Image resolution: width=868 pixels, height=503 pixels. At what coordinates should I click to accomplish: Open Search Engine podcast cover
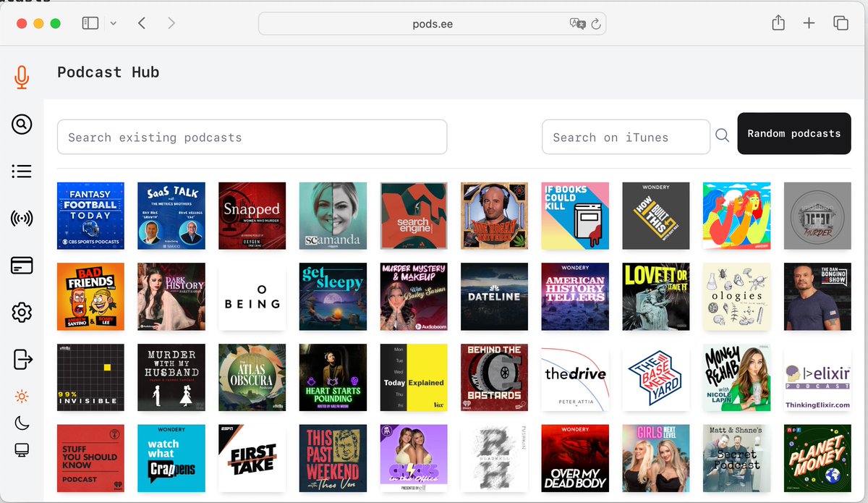click(414, 216)
